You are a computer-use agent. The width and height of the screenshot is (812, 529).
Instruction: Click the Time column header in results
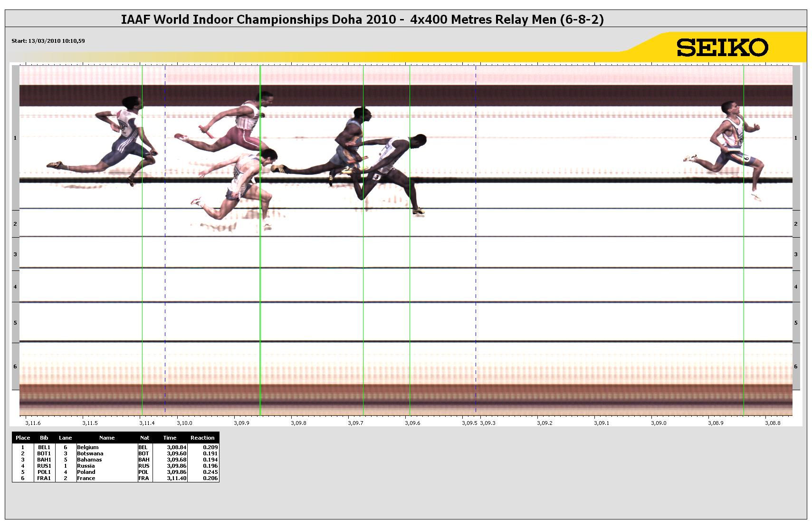(x=170, y=438)
